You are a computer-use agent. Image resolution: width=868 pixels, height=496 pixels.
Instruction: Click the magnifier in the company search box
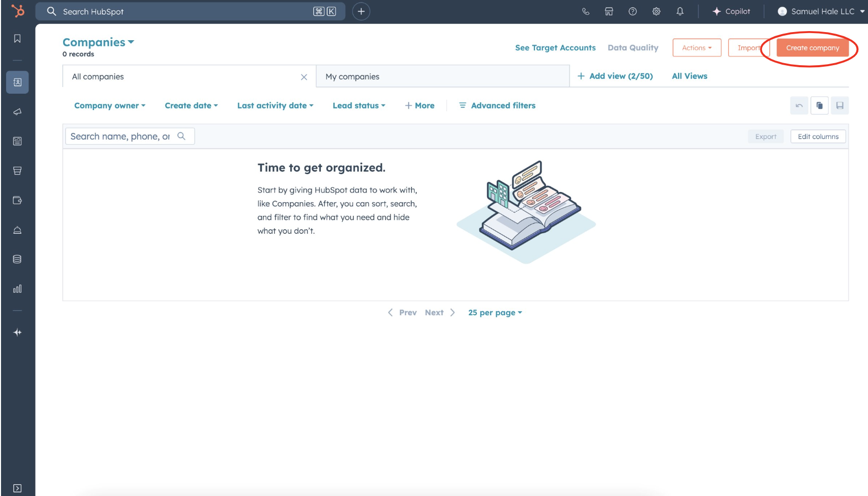(x=181, y=136)
